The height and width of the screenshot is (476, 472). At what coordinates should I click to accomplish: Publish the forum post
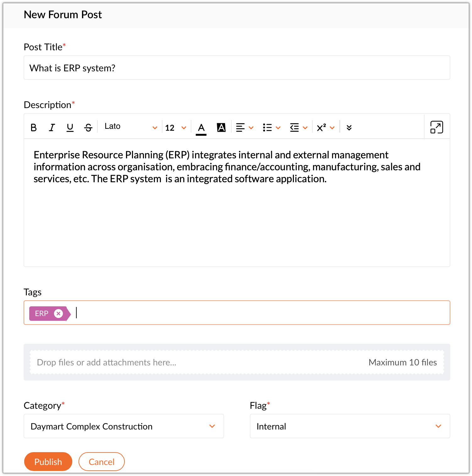point(48,462)
